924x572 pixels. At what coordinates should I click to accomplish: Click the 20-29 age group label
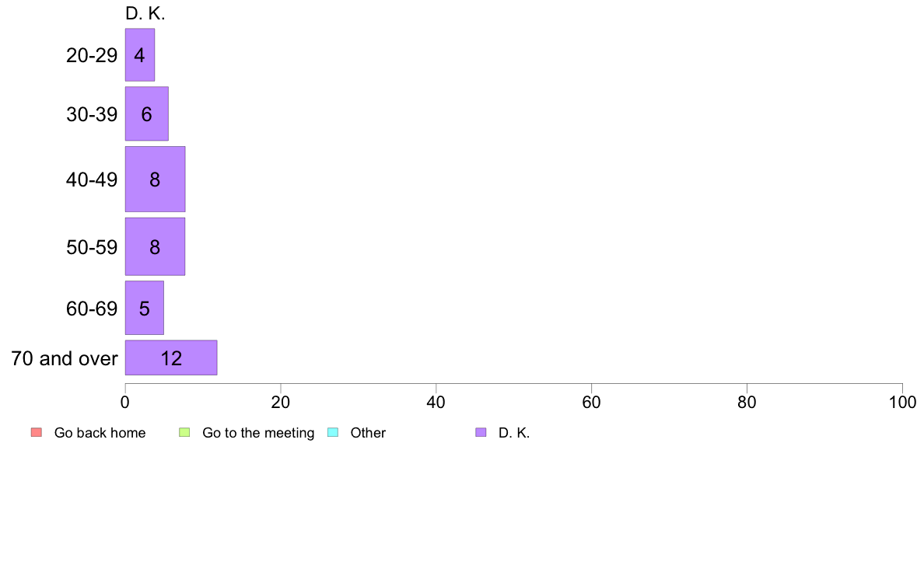[92, 55]
